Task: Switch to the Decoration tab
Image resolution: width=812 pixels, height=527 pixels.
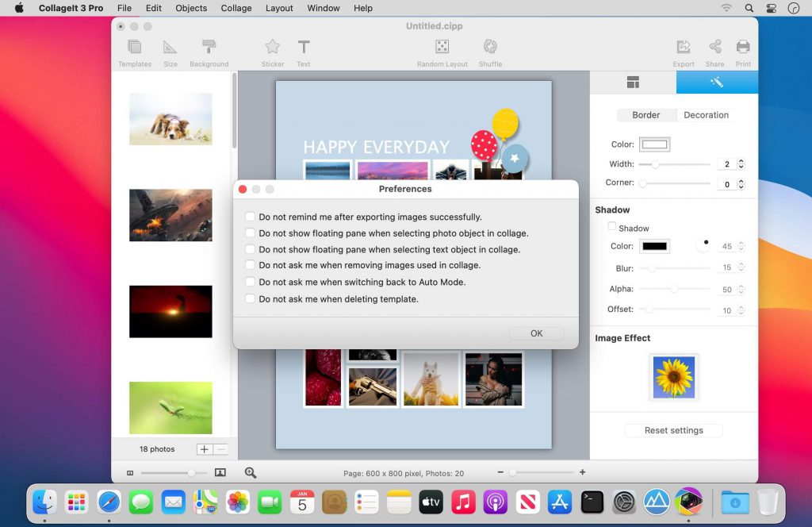Action: coord(705,115)
